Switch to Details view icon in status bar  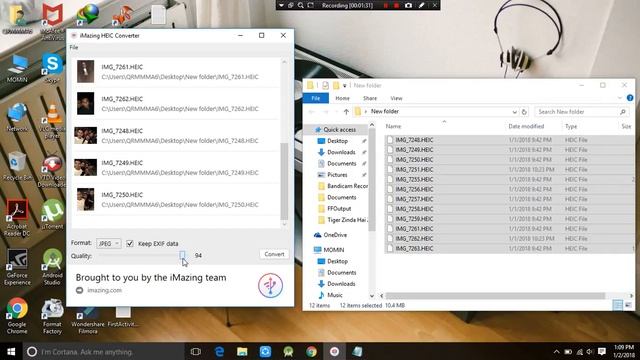618,305
